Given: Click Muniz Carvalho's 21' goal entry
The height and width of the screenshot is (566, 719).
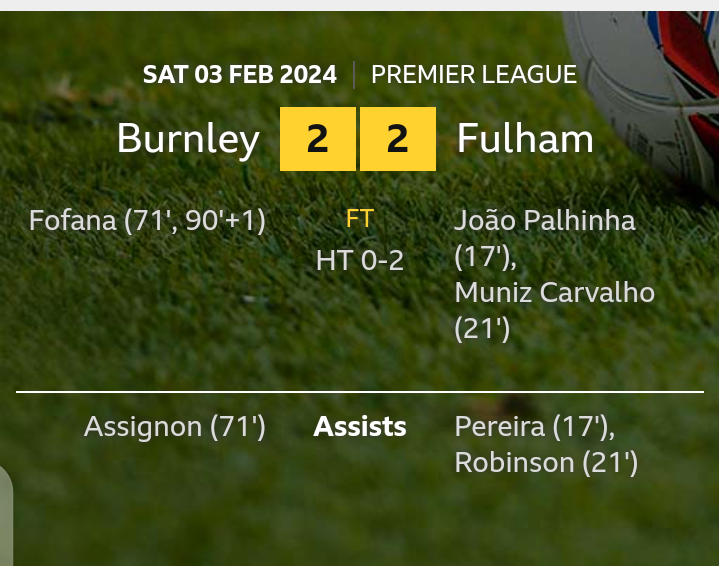Looking at the screenshot, I should [x=554, y=310].
